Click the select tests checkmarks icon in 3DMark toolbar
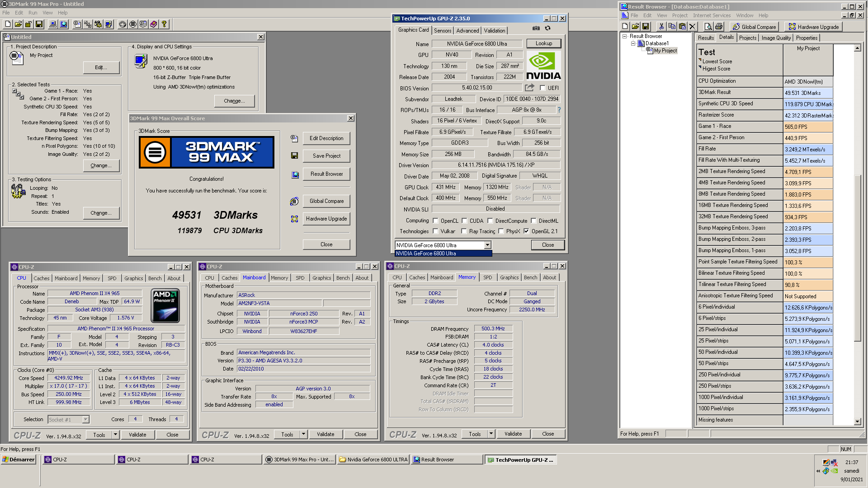Viewport: 868px width, 488px height. (88, 24)
